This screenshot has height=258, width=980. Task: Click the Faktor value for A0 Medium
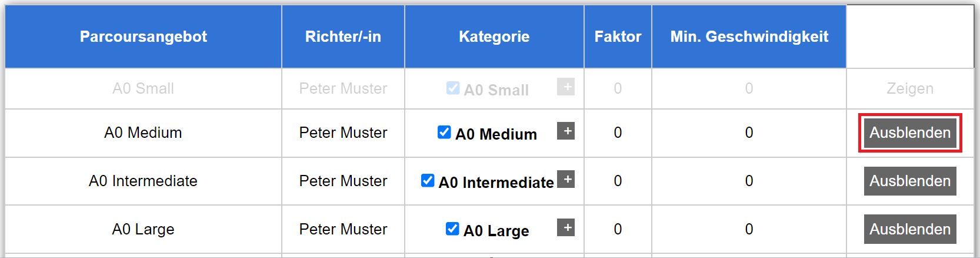click(618, 133)
